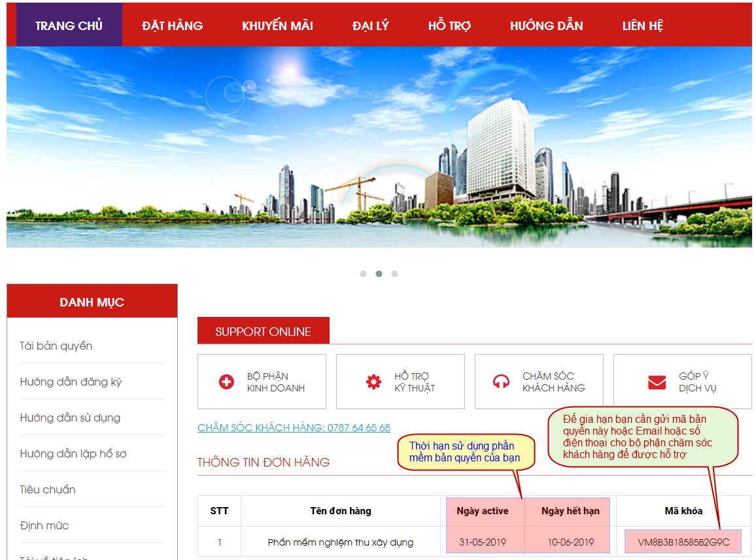This screenshot has width=756, height=560.
Task: Navigate to the Đại lý page
Action: (370, 25)
